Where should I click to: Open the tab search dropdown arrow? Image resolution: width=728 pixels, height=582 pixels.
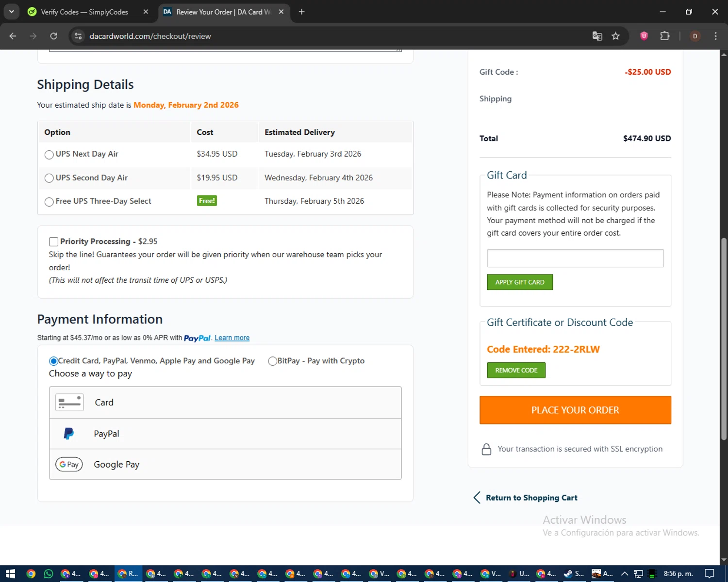coord(11,12)
